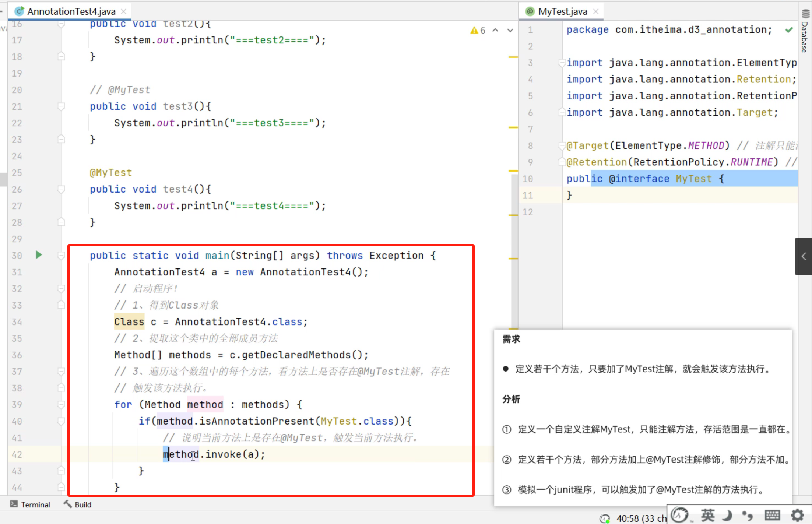
Task: Click the 分析 heading in popup
Action: point(511,399)
